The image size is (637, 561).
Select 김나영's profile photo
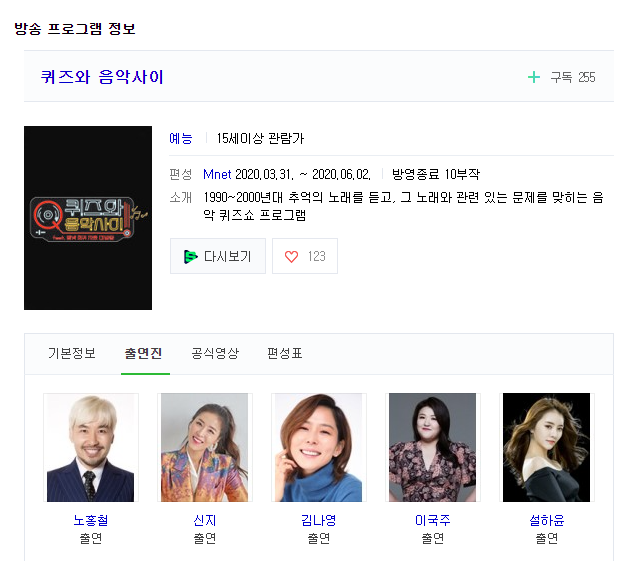[x=318, y=447]
